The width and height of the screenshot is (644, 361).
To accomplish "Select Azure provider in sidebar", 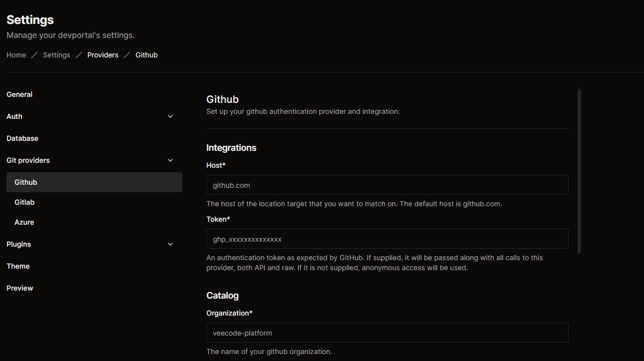I will click(24, 222).
